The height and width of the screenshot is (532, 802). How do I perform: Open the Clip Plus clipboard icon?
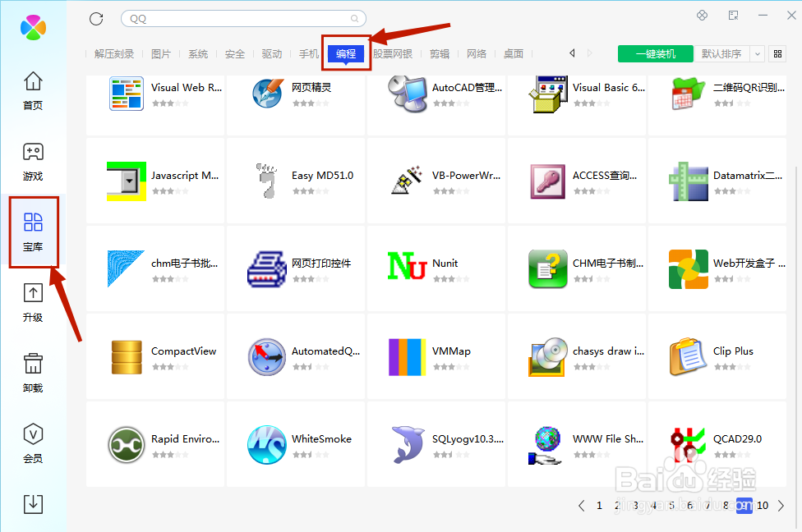688,356
